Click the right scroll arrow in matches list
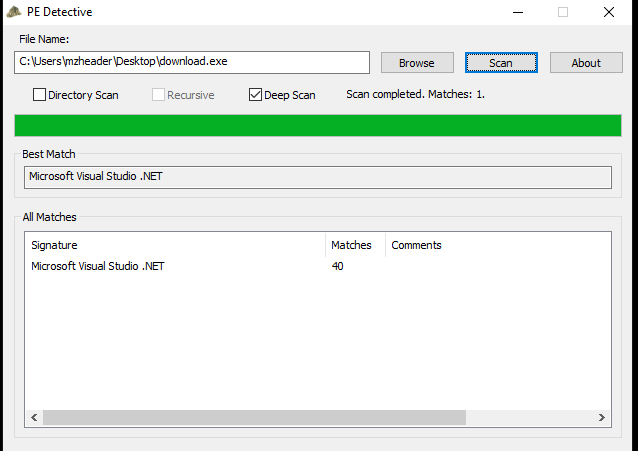638x451 pixels. pos(602,418)
